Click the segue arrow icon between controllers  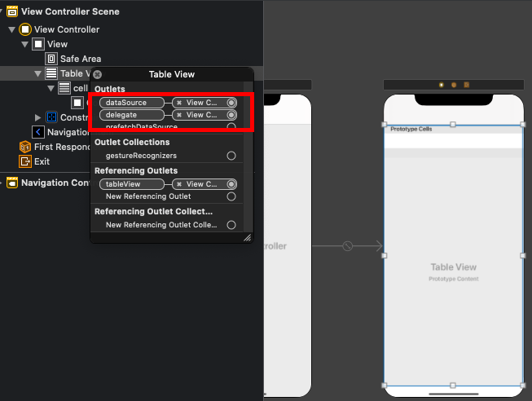coord(347,246)
